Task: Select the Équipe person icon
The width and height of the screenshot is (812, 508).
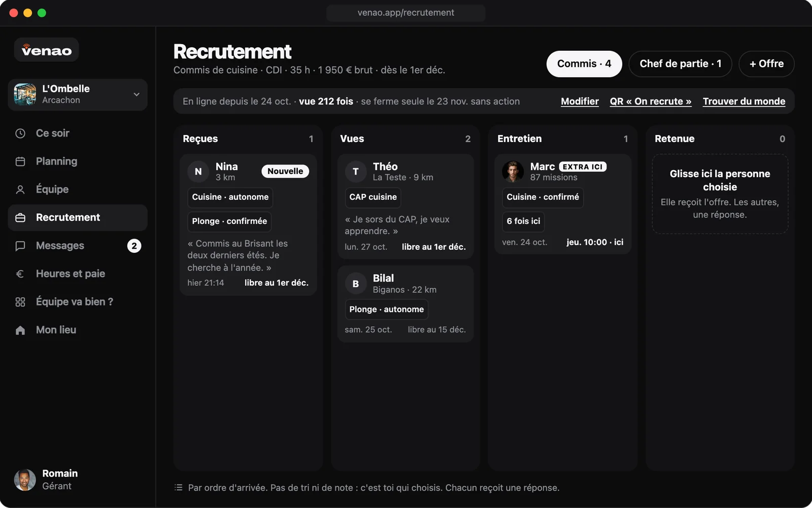Action: pyautogui.click(x=20, y=190)
